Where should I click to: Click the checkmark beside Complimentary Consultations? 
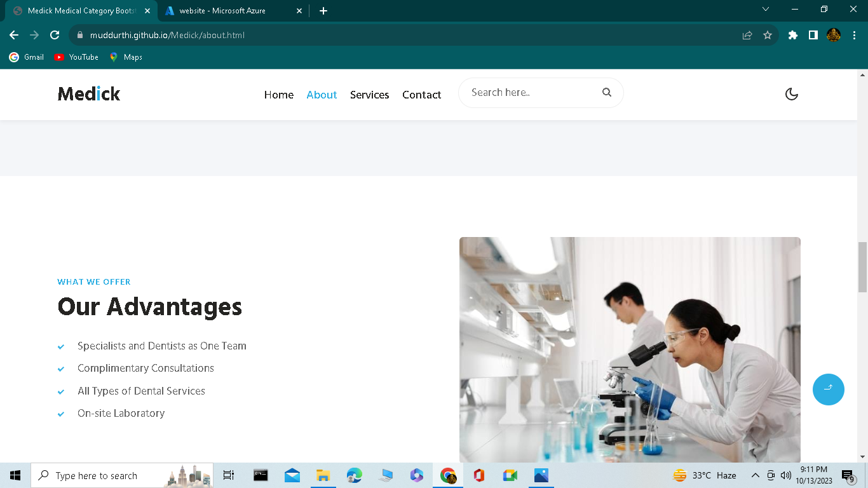[61, 369]
